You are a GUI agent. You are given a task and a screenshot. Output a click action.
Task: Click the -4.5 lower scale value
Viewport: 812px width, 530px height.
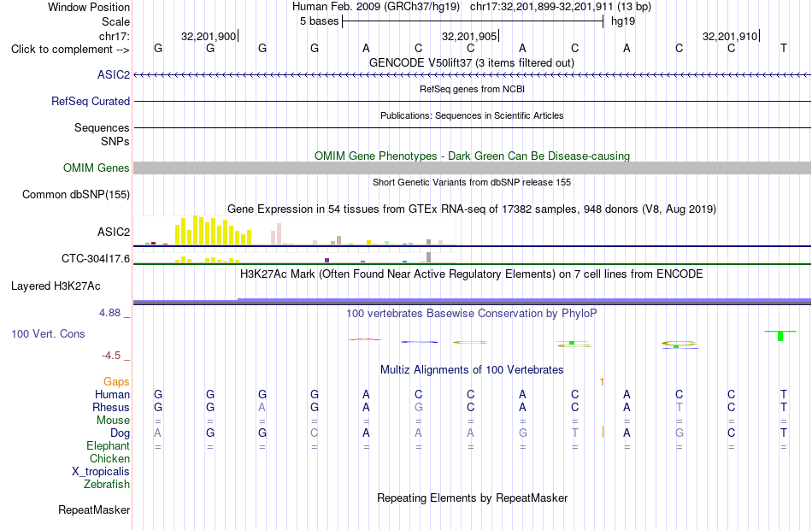click(x=111, y=356)
